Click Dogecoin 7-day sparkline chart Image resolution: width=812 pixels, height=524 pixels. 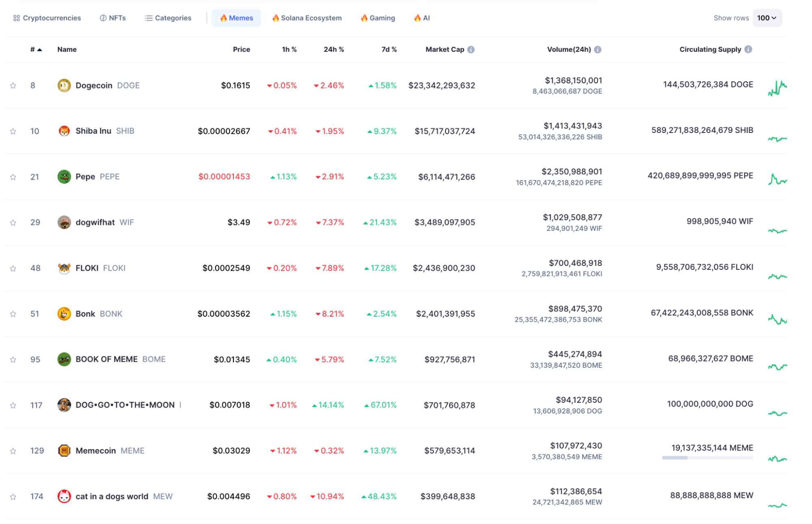(777, 88)
